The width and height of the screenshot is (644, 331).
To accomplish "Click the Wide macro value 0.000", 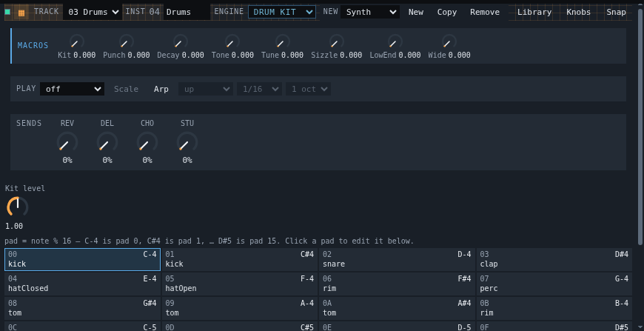I will coord(459,55).
